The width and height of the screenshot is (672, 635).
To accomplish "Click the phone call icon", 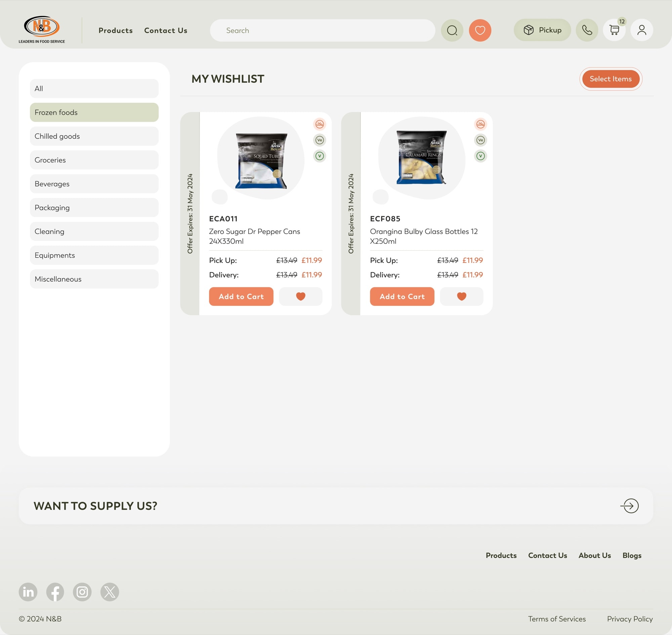I will click(x=587, y=30).
